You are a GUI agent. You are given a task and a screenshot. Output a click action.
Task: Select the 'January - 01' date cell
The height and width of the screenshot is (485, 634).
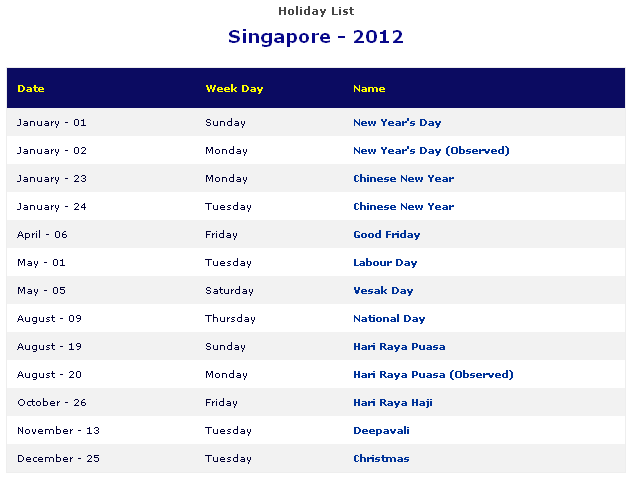point(52,123)
